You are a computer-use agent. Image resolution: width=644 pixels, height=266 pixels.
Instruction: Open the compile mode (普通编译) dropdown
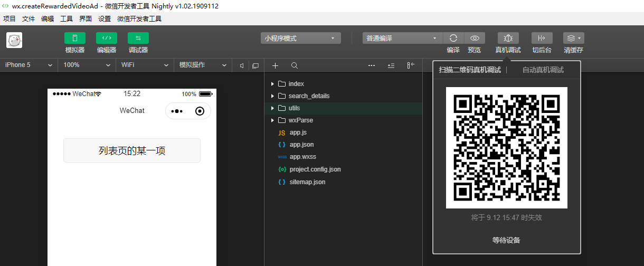click(x=403, y=38)
